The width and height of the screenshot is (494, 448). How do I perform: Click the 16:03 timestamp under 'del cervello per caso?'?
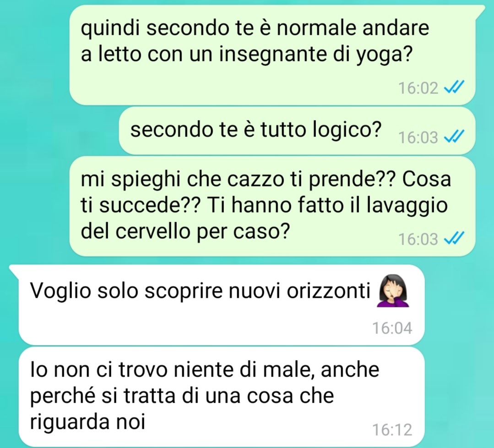[x=418, y=239]
